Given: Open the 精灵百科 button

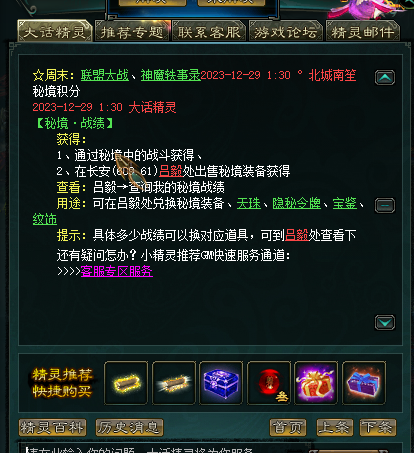Looking at the screenshot, I should [x=52, y=427].
